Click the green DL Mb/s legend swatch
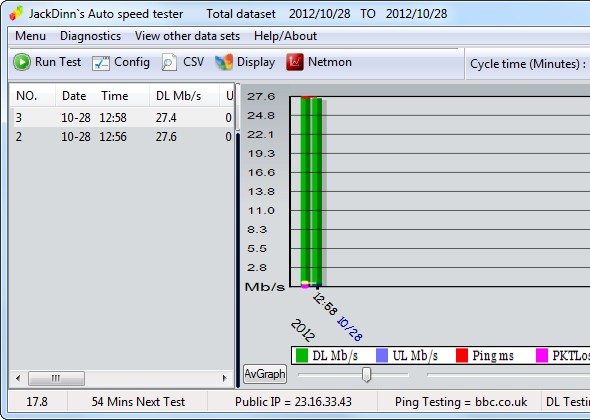 click(302, 355)
